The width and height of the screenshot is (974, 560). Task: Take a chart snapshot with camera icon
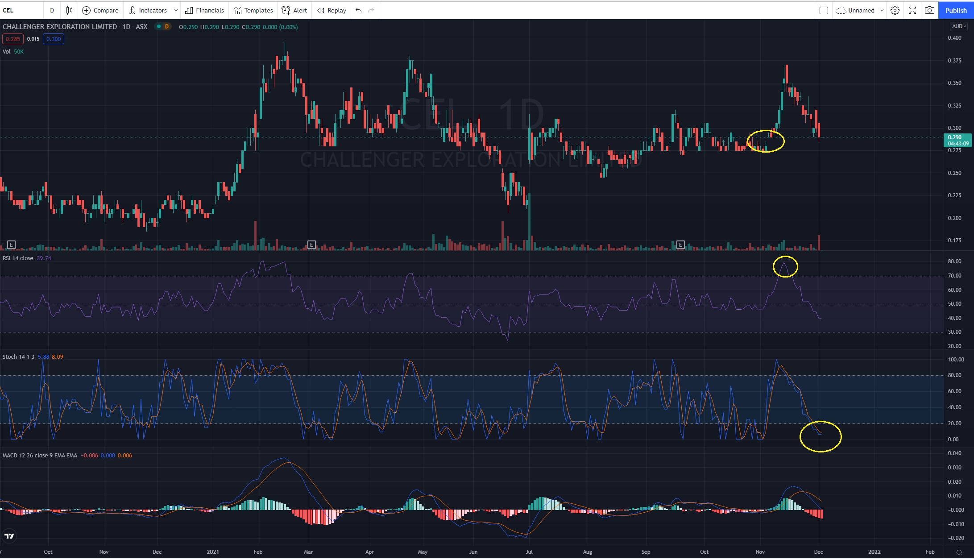(x=929, y=10)
